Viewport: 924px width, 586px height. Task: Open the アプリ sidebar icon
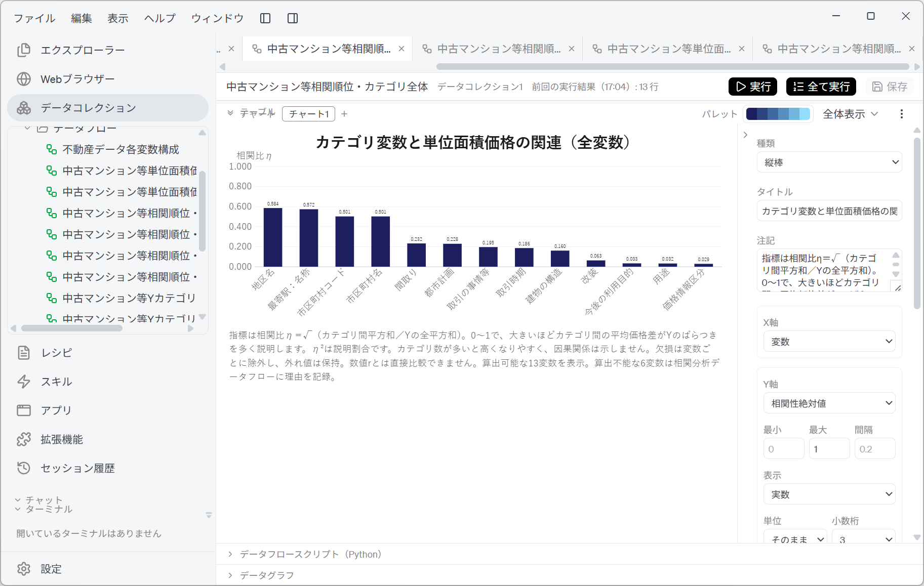[24, 410]
